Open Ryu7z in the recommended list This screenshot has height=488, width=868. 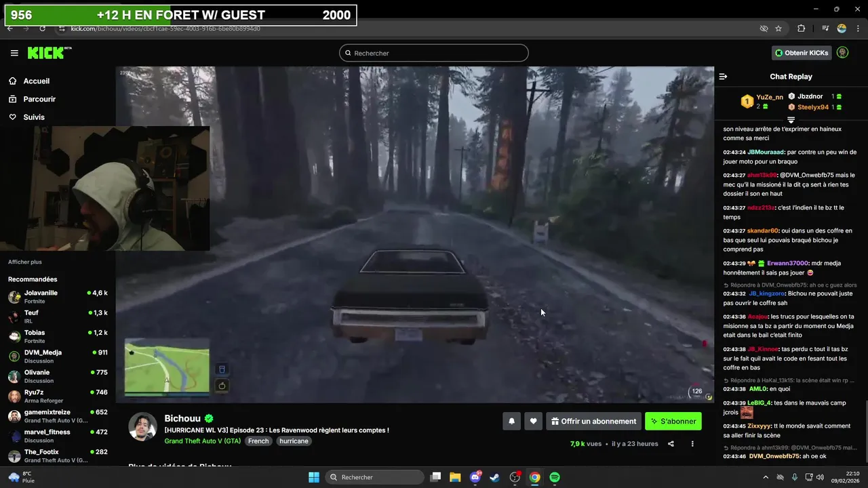tap(58, 396)
